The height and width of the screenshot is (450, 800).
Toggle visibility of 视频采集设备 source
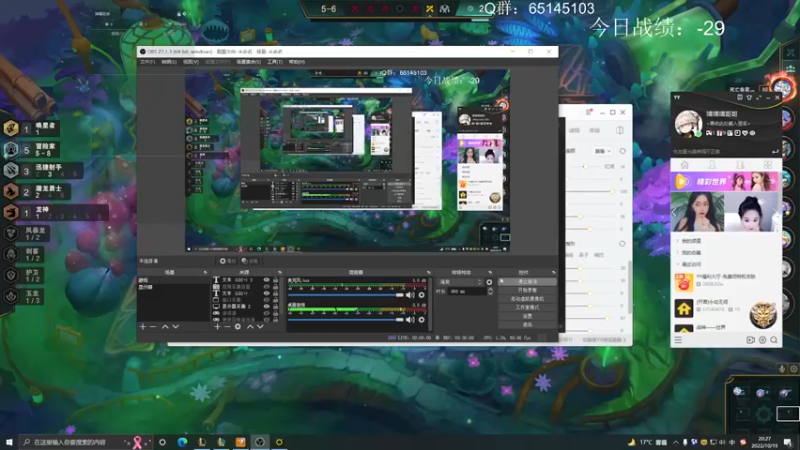(266, 287)
